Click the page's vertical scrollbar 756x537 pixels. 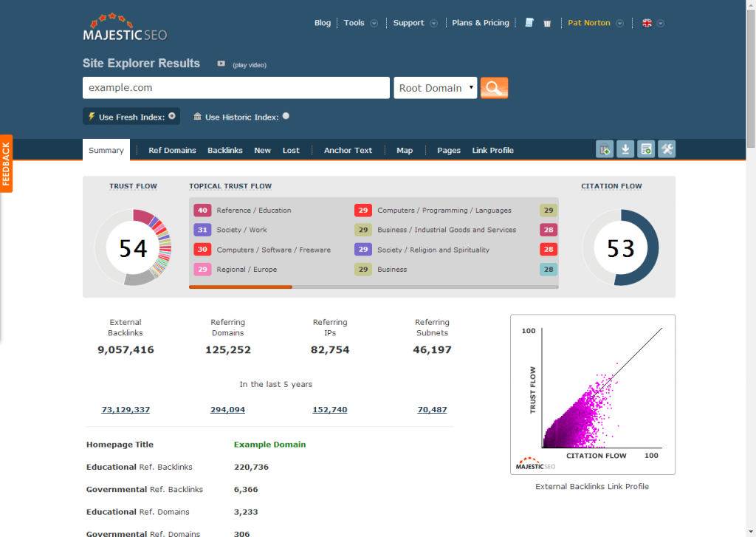click(x=751, y=78)
